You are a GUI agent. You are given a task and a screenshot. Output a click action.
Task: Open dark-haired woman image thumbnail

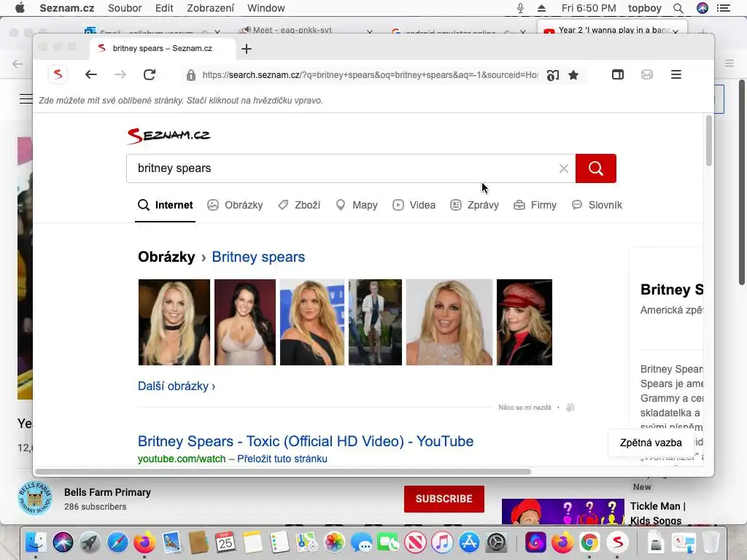point(245,322)
